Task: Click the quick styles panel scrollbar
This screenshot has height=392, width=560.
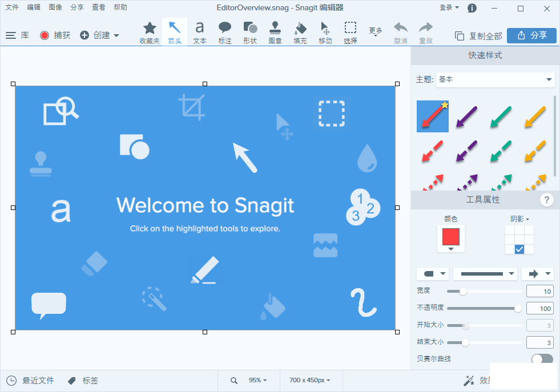Action: coord(555,136)
